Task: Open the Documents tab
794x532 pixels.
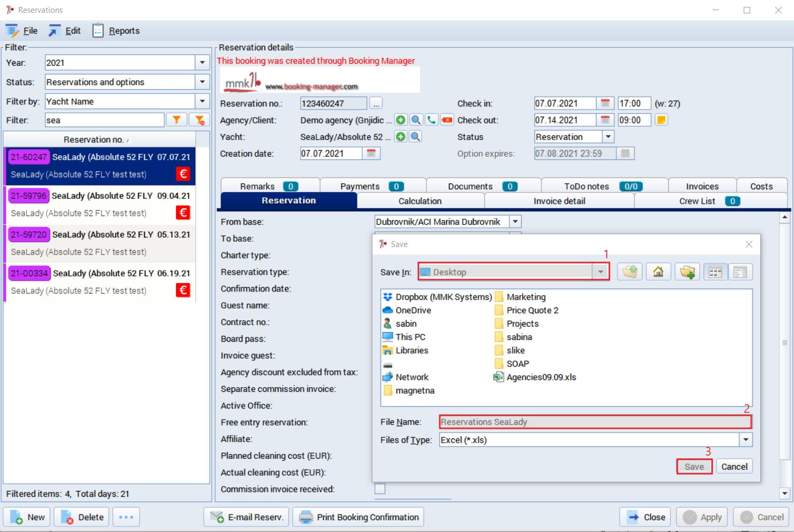Action: coord(483,186)
